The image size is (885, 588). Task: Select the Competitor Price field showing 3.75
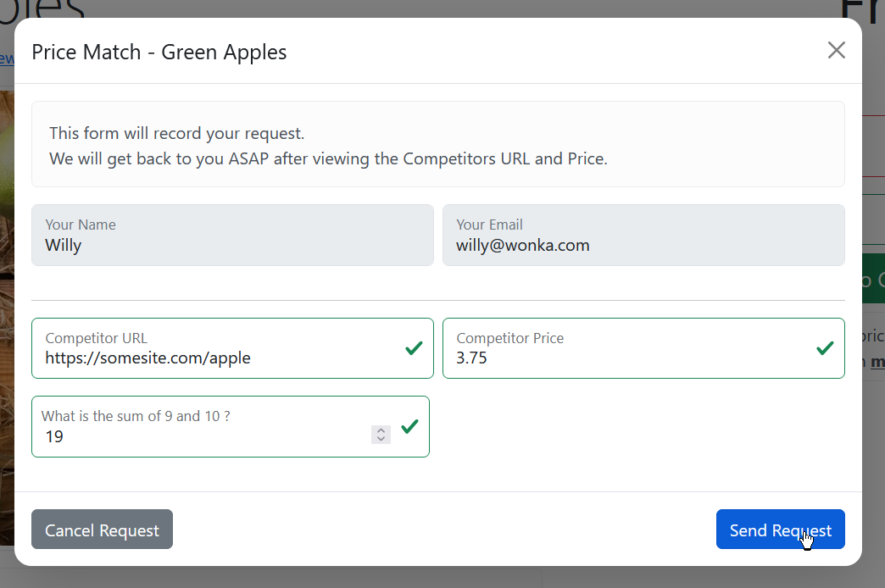click(643, 348)
